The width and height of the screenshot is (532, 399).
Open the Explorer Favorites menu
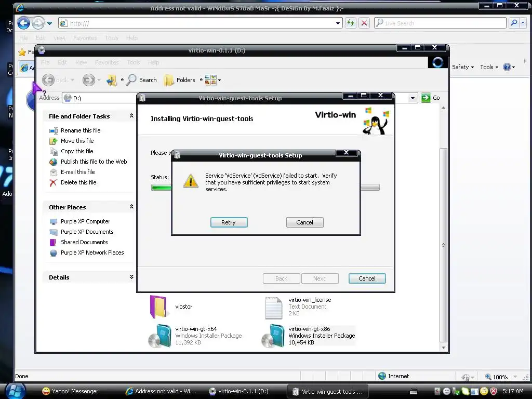[x=107, y=62]
